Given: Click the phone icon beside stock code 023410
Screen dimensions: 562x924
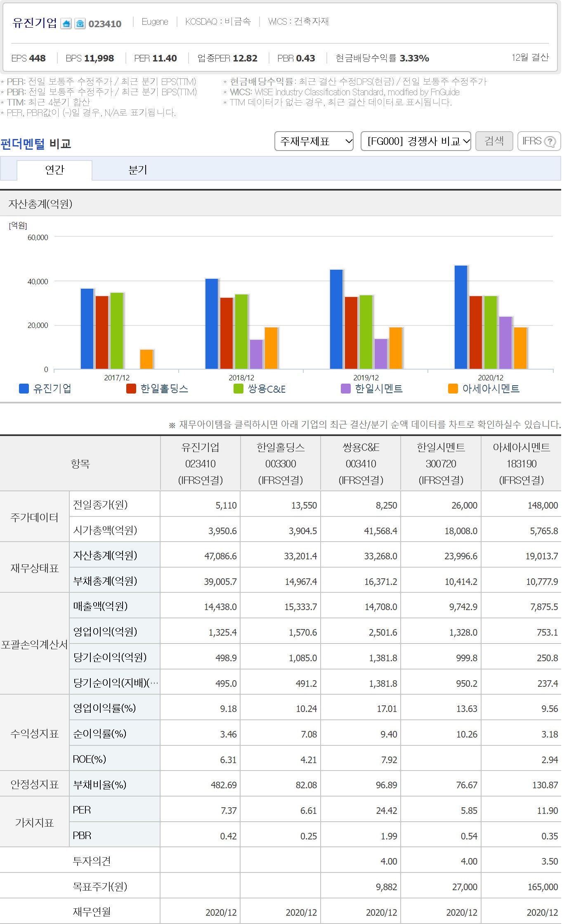Looking at the screenshot, I should tap(80, 24).
